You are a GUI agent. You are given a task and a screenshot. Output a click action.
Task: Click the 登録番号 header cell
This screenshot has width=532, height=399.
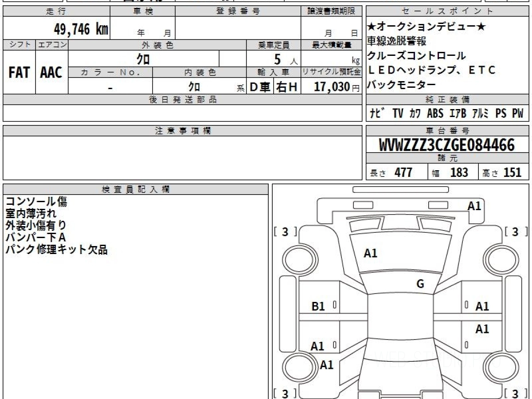pyautogui.click(x=238, y=12)
